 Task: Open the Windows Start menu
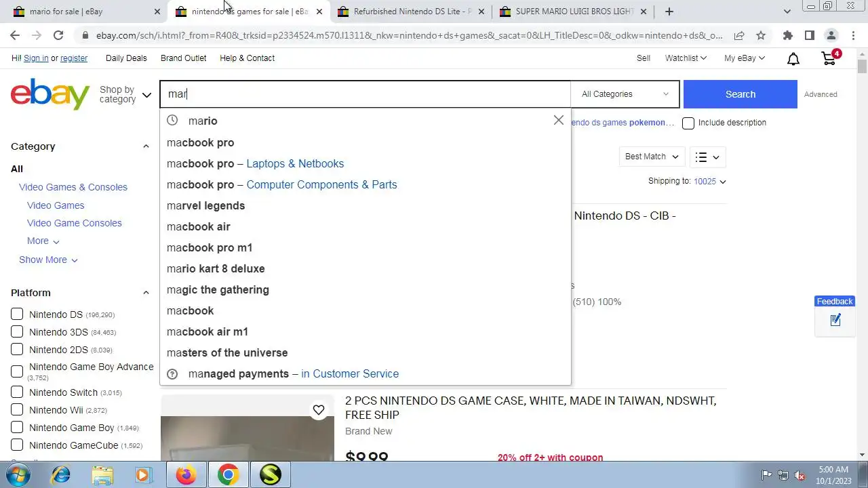coord(18,475)
